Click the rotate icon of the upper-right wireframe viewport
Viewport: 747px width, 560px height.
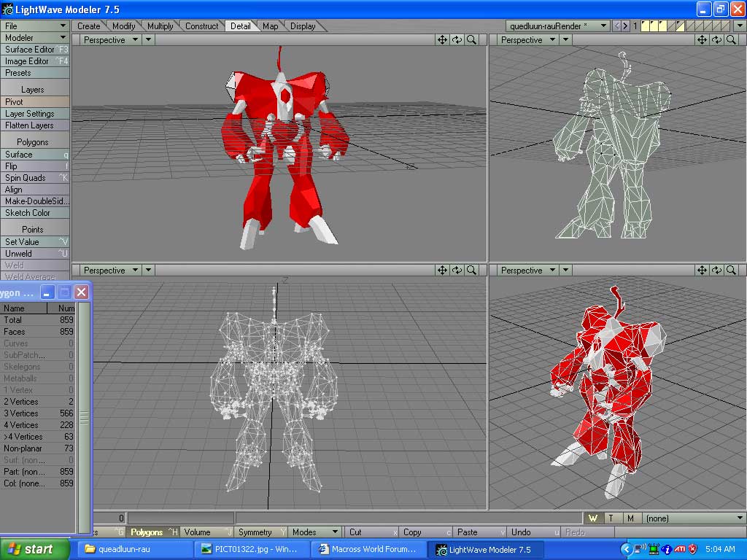716,40
